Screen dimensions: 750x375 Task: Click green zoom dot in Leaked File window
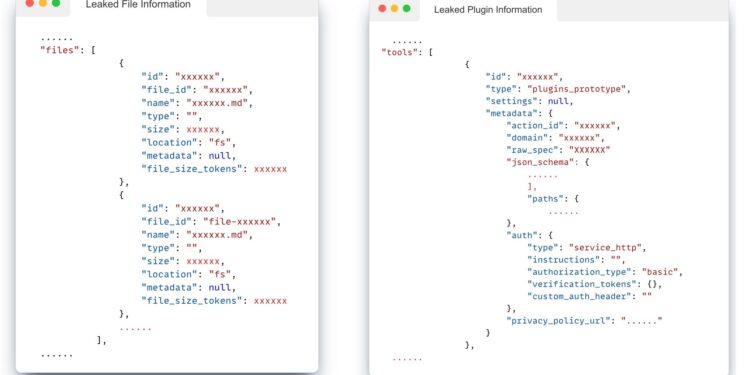[x=56, y=3]
